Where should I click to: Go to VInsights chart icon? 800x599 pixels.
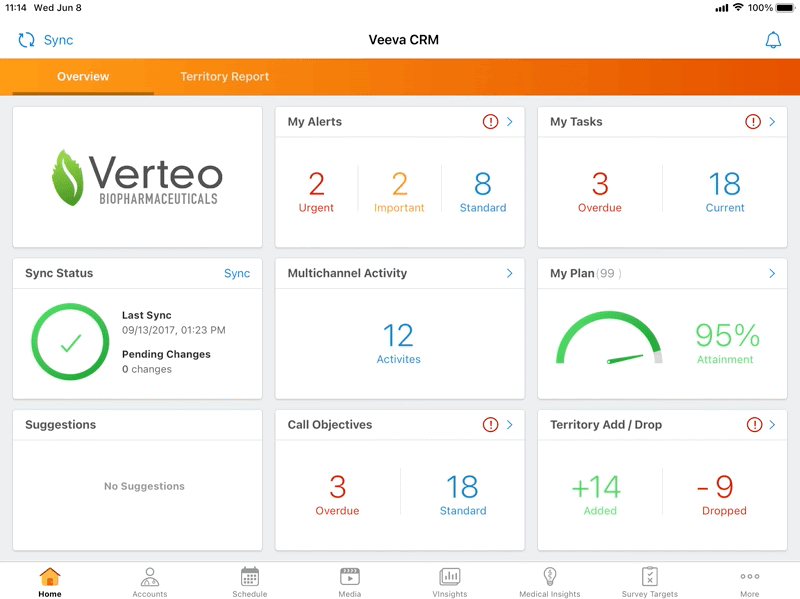(x=450, y=577)
